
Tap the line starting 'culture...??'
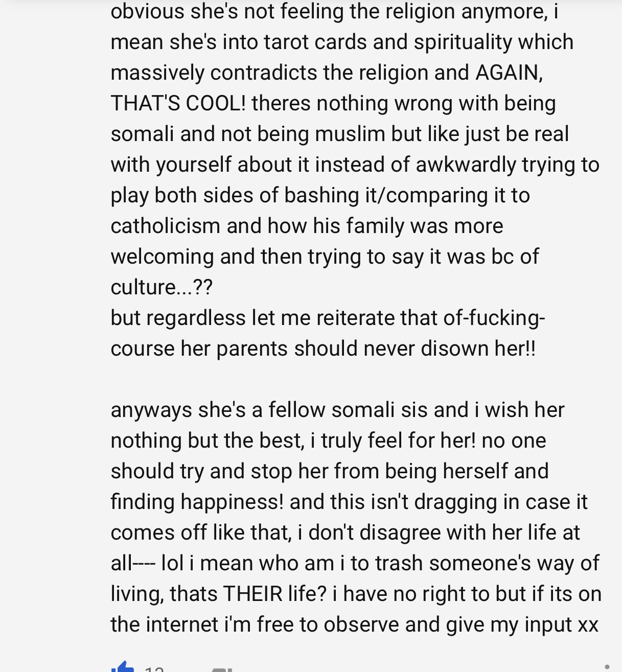(162, 287)
